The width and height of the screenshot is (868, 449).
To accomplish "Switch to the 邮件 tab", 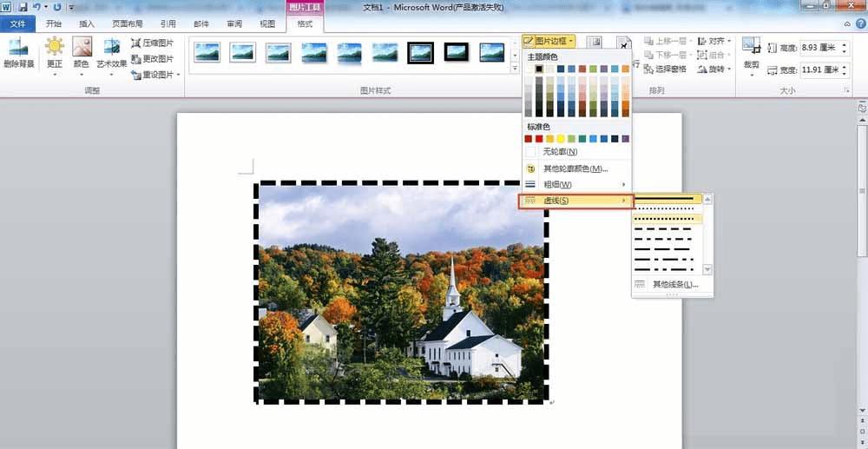I will 201,23.
